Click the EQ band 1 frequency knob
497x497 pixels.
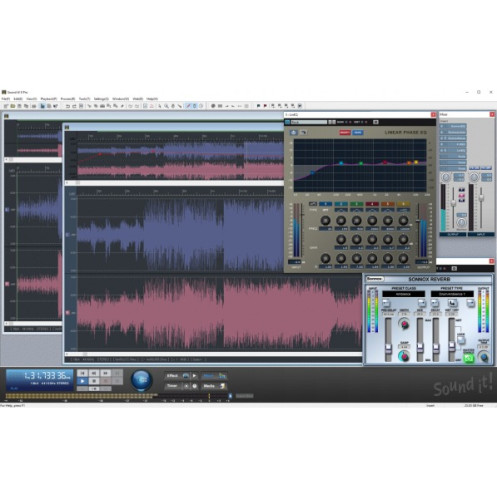(x=325, y=220)
